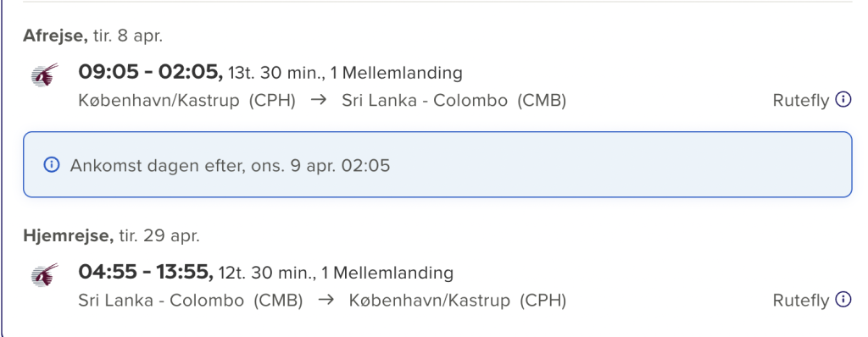Click the Qatar Airways logo on return flight
The height and width of the screenshot is (337, 868).
coord(45,274)
